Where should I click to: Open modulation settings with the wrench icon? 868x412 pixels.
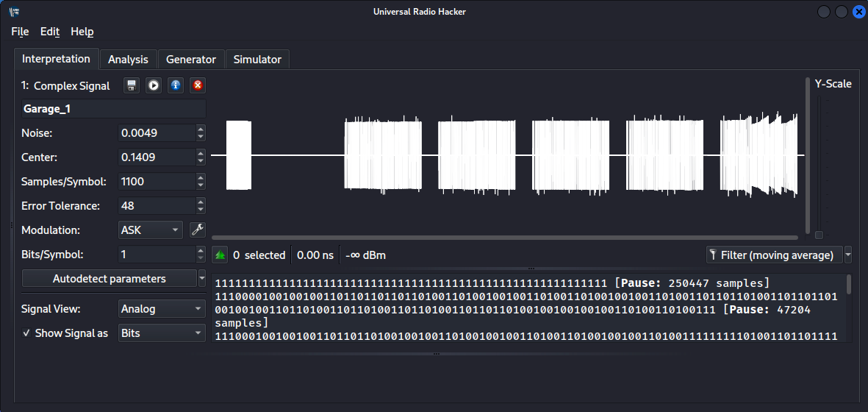click(x=198, y=230)
